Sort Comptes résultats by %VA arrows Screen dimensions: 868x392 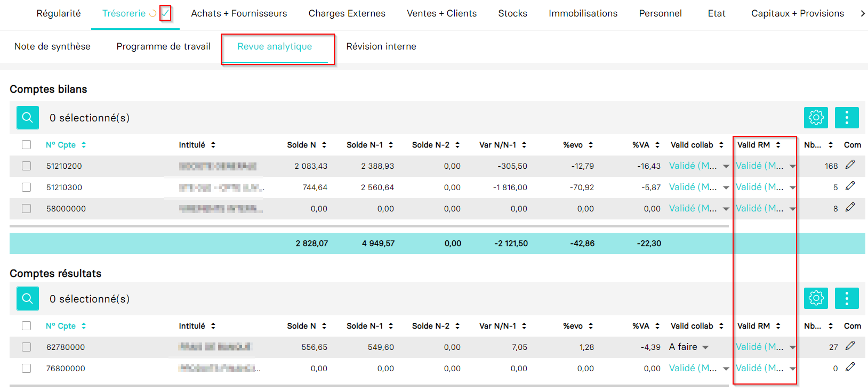[657, 326]
